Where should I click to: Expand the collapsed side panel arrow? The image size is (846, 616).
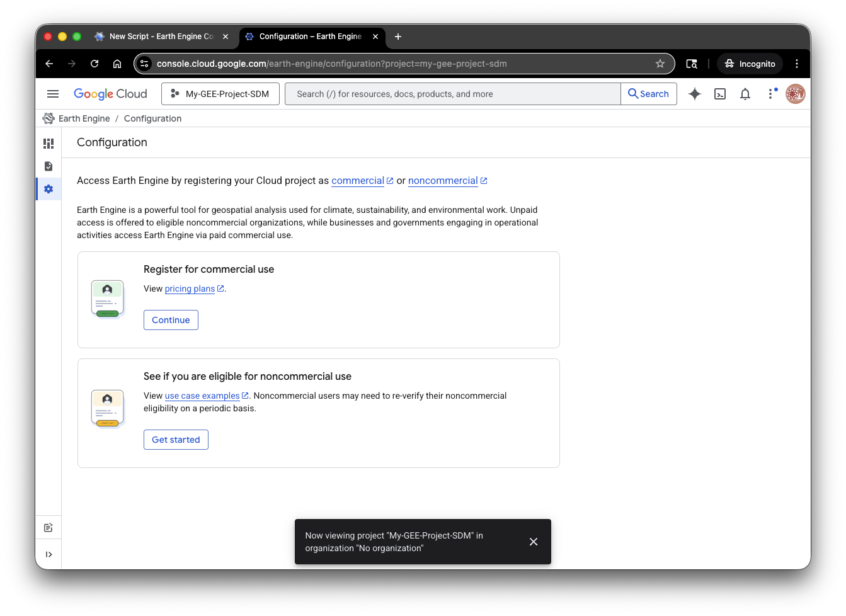49,554
